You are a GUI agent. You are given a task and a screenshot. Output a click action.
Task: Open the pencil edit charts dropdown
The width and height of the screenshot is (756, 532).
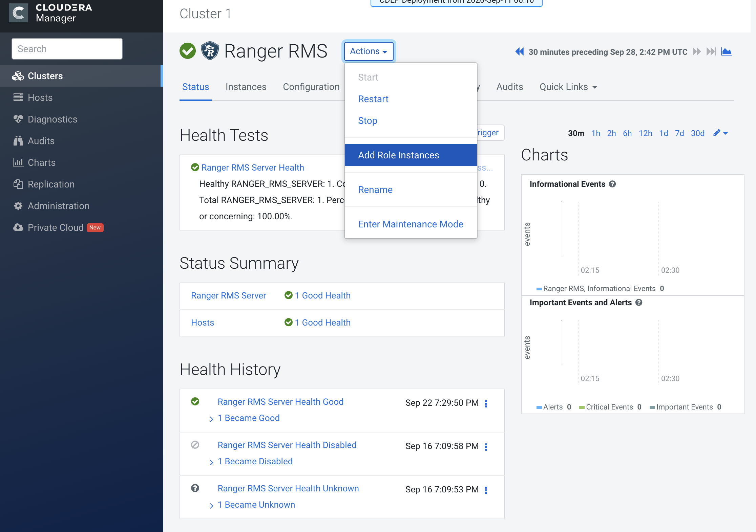click(720, 133)
